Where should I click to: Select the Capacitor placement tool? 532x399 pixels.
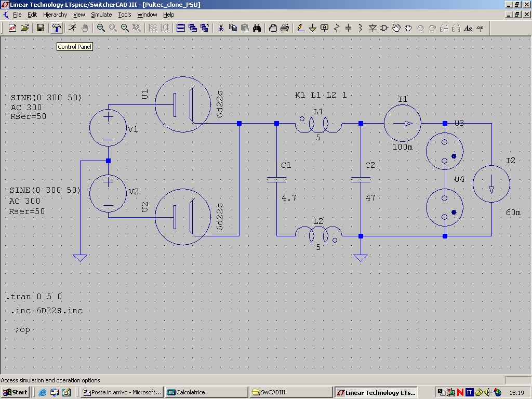349,28
